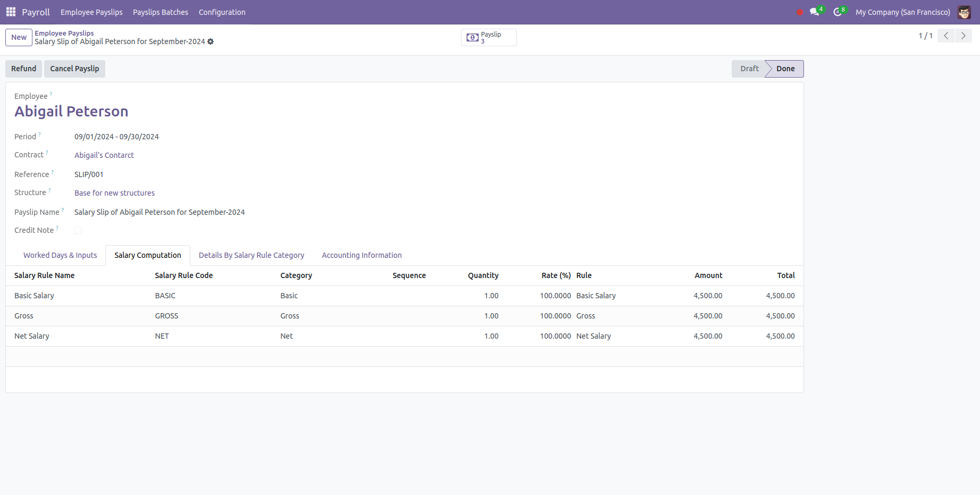This screenshot has width=980, height=495.
Task: Click the Cancel Payslip button
Action: 74,69
